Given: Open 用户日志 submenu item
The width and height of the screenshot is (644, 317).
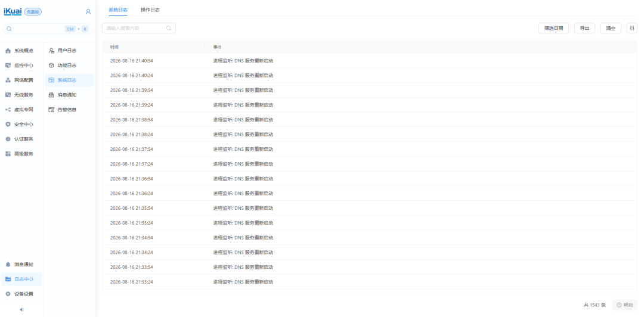Looking at the screenshot, I should click(x=69, y=51).
